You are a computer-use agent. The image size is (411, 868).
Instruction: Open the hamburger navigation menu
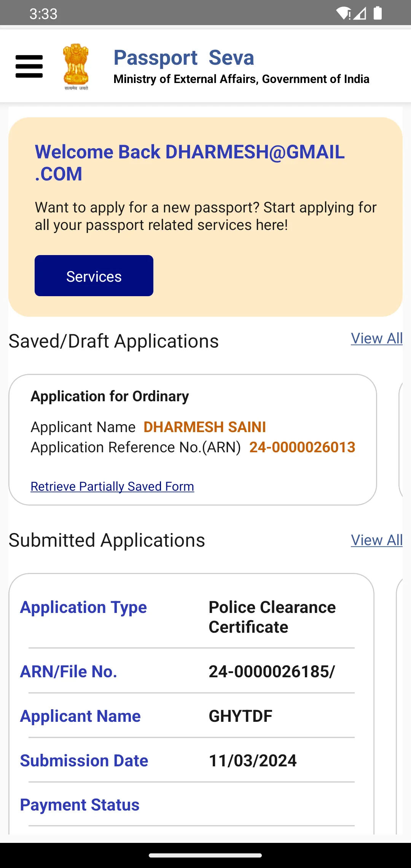pyautogui.click(x=29, y=66)
